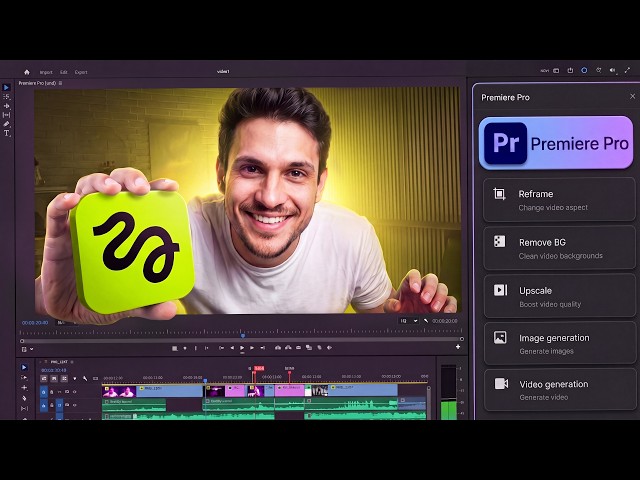Viewport: 640px width, 480px height.
Task: Click the Extract icon in monitor transport
Action: click(288, 348)
